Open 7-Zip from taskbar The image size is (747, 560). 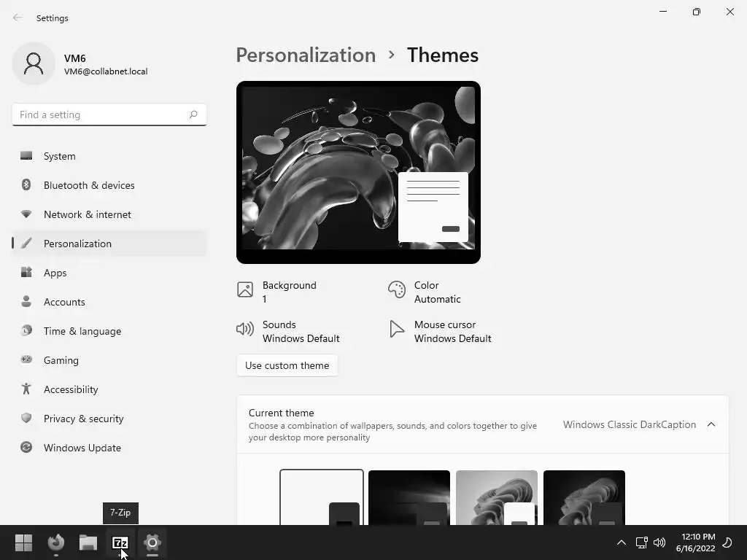pos(120,542)
